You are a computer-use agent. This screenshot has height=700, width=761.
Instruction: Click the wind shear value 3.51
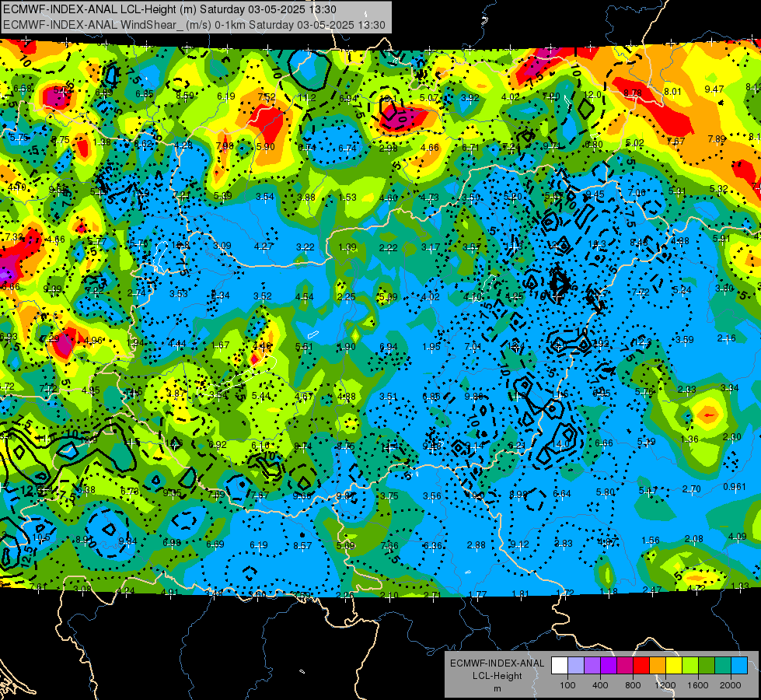[388, 397]
